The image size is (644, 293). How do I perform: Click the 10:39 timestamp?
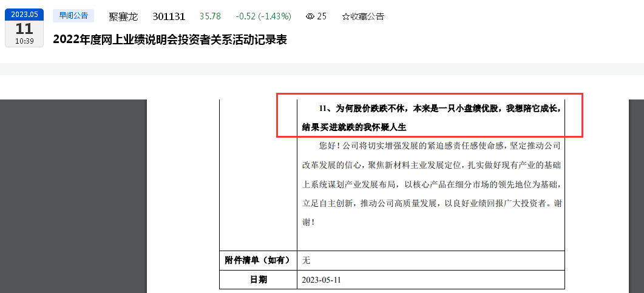pyautogui.click(x=24, y=41)
